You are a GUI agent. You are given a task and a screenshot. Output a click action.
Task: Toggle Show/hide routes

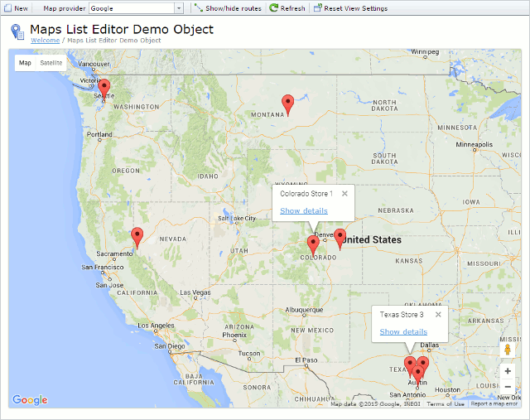tap(229, 8)
